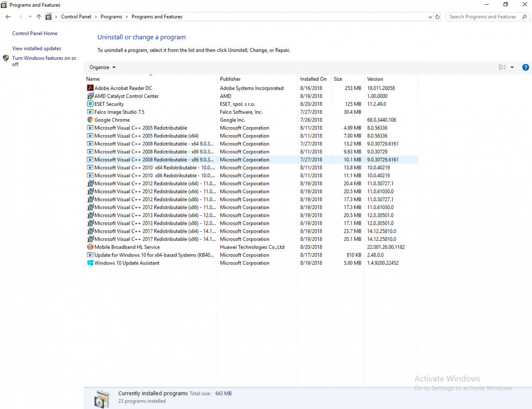
Task: Click the version 22.001.26.00.1182 cell
Action: (x=386, y=247)
